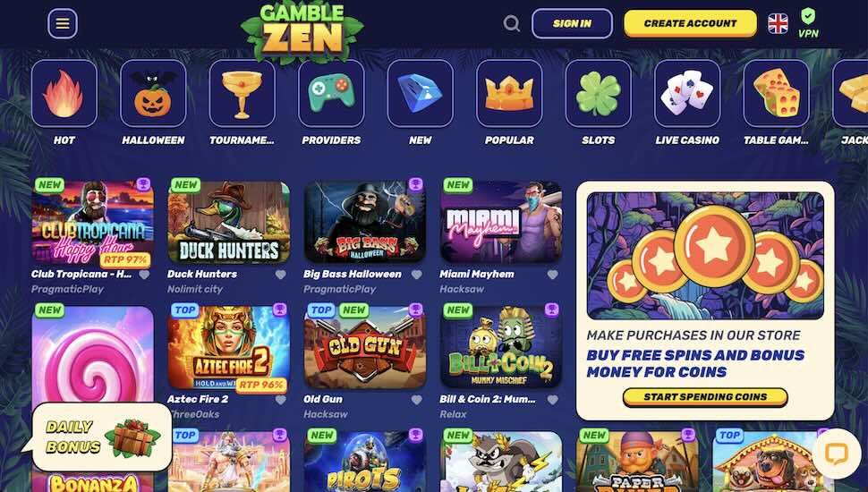Select the New diamond category
868x492 pixels.
[x=421, y=94]
